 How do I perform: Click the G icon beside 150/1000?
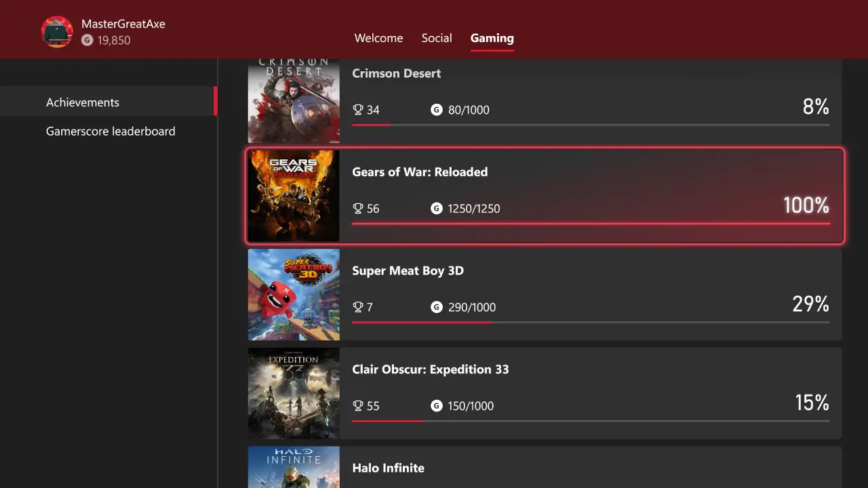pyautogui.click(x=437, y=406)
